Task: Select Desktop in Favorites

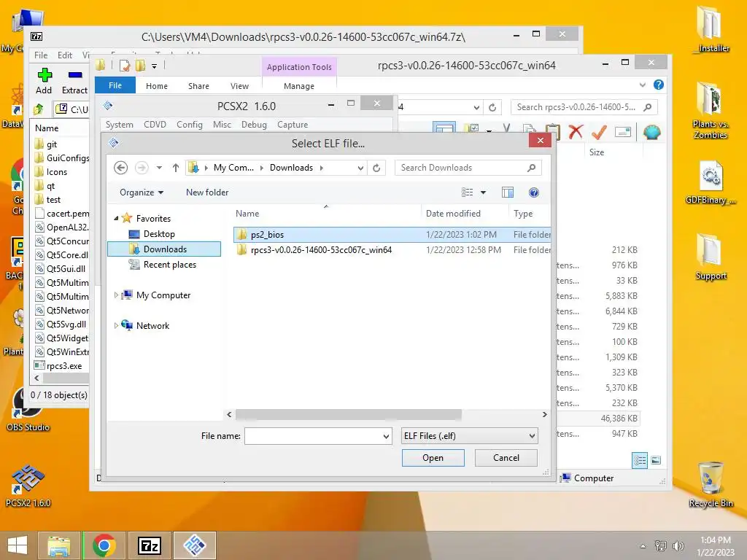Action: click(x=158, y=234)
